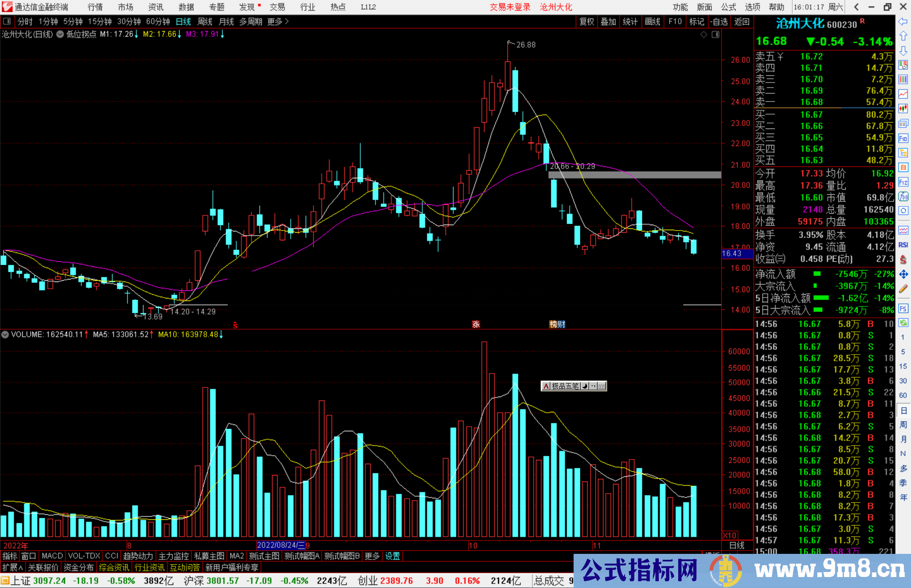Switch to the 1 minute period in sidebar
911x588 pixels.
click(x=903, y=337)
